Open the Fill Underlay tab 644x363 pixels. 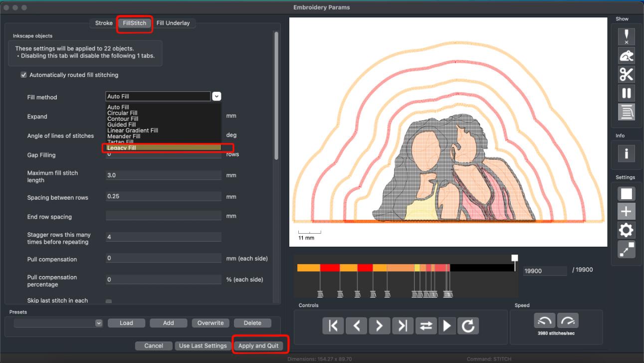pos(173,23)
